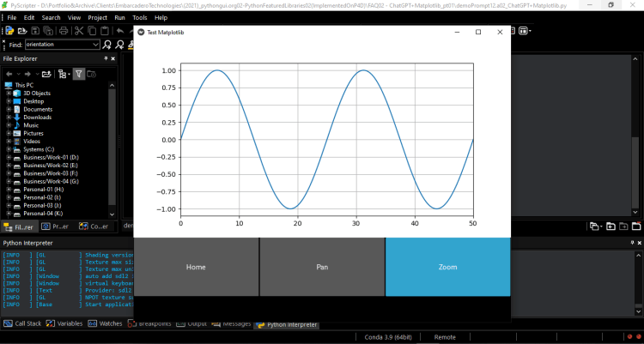The image size is (644, 344).
Task: Open the File Explorer browse path dropdown
Action: click(x=64, y=74)
